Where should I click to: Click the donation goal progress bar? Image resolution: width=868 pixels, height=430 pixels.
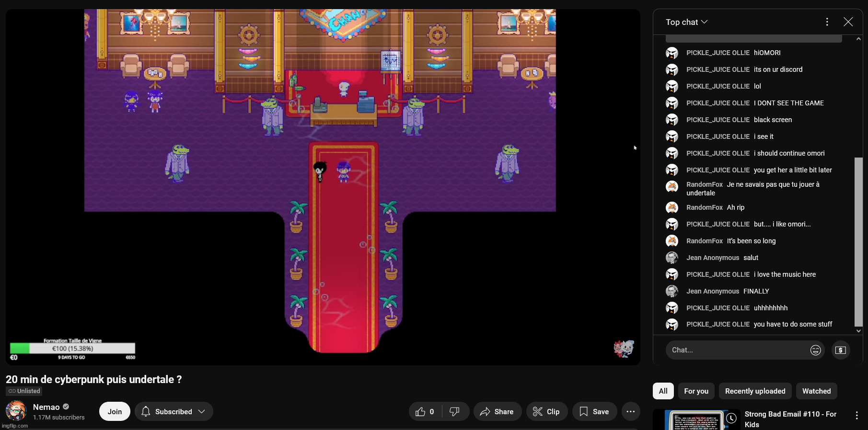pyautogui.click(x=72, y=349)
